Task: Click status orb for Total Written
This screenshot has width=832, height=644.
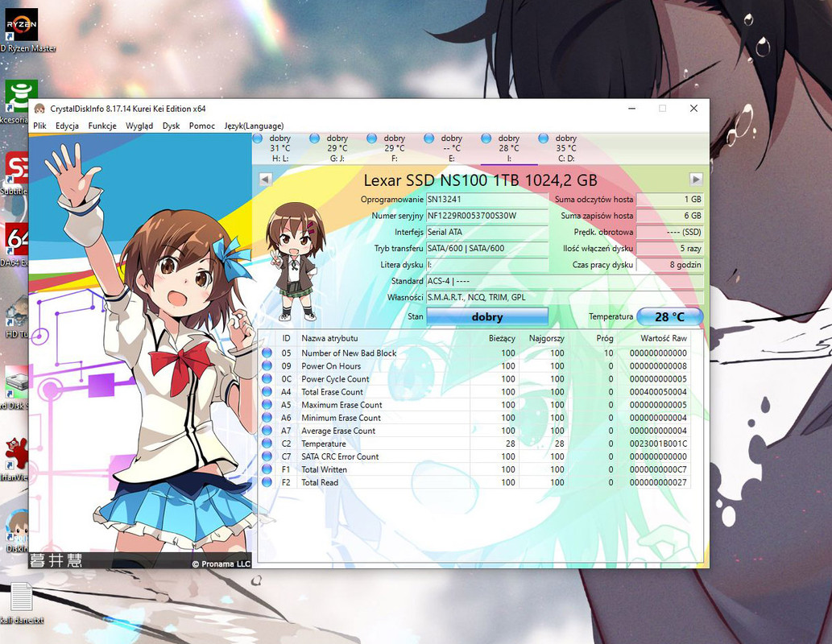Action: pos(267,469)
